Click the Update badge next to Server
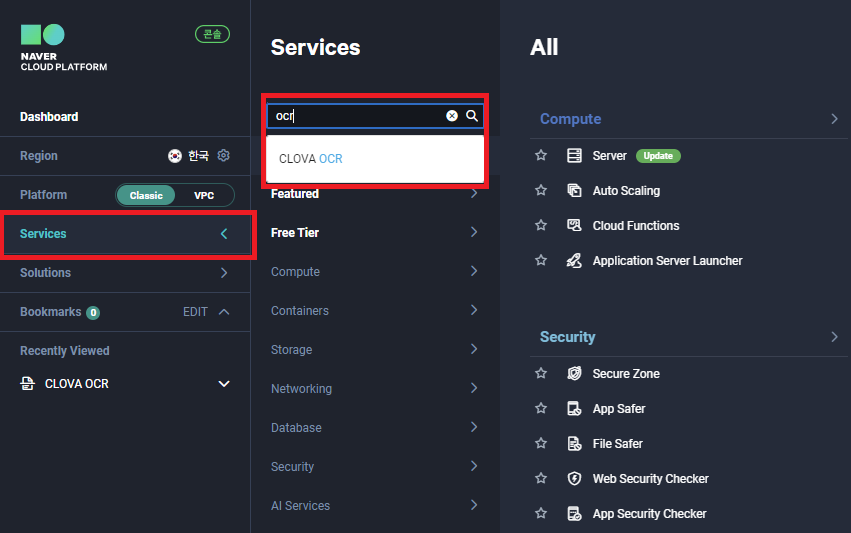This screenshot has height=533, width=851. (658, 156)
